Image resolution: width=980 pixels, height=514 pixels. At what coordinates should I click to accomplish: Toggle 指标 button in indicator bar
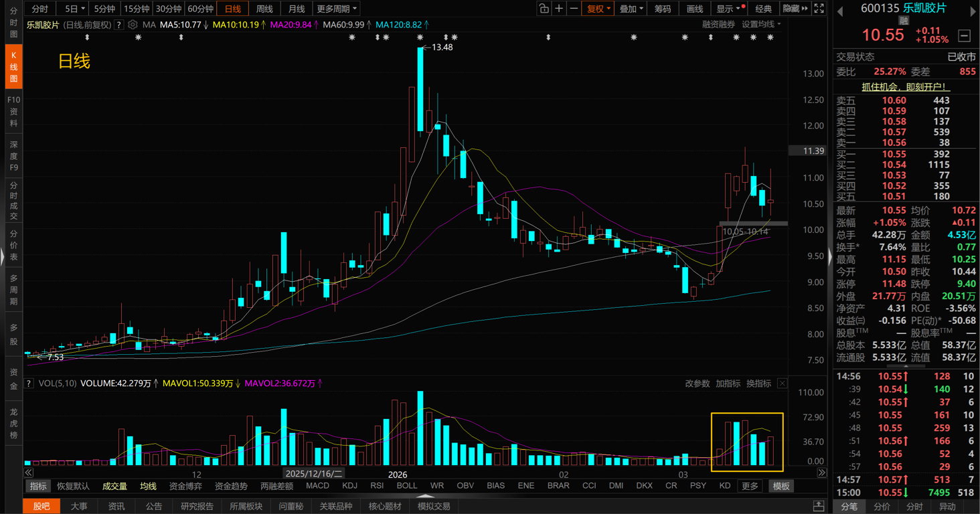pos(38,486)
